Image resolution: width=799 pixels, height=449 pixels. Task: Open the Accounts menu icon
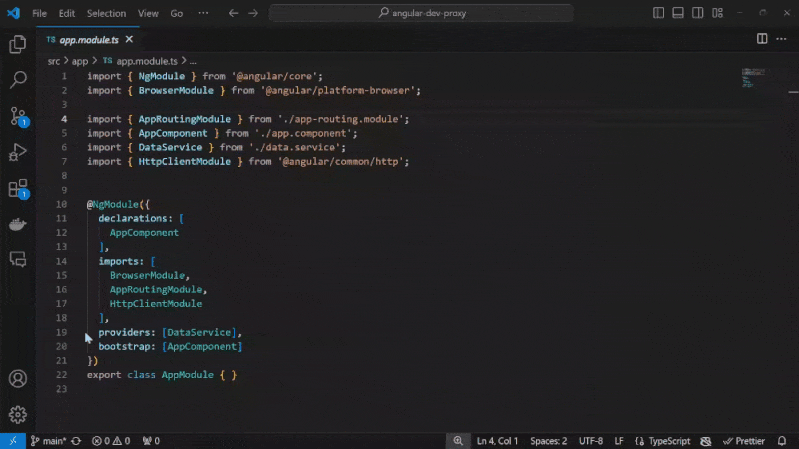pyautogui.click(x=17, y=379)
